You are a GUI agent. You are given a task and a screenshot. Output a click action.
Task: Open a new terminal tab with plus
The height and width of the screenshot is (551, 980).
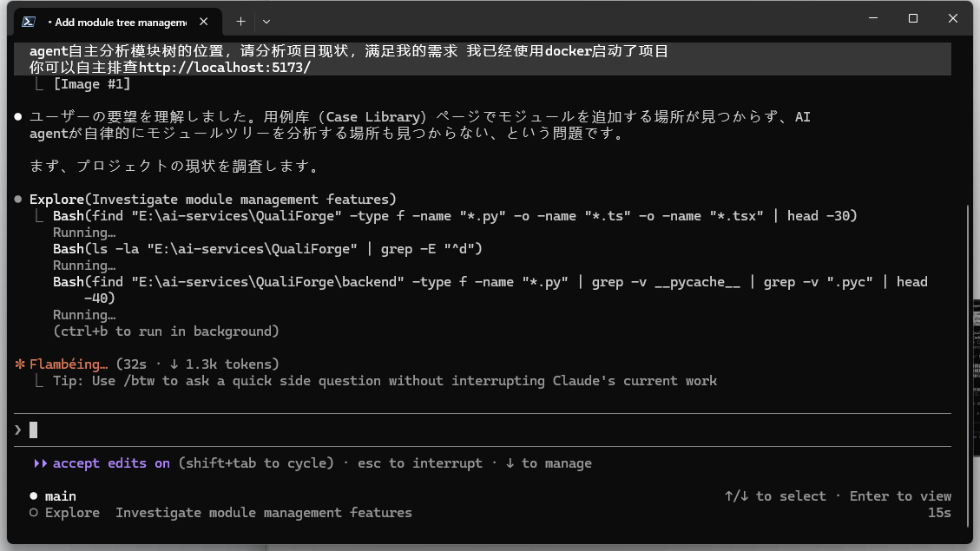240,22
